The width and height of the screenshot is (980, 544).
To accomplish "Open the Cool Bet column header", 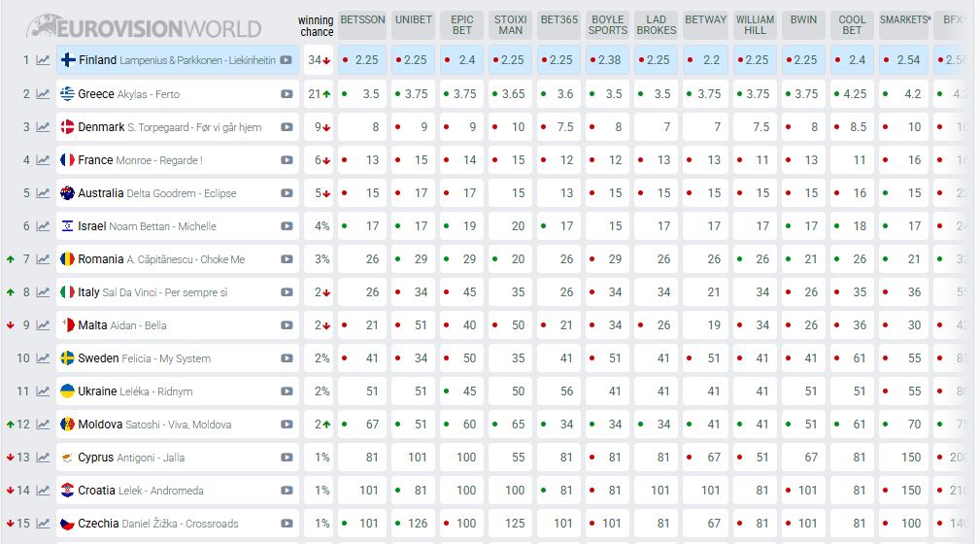I will [x=852, y=25].
